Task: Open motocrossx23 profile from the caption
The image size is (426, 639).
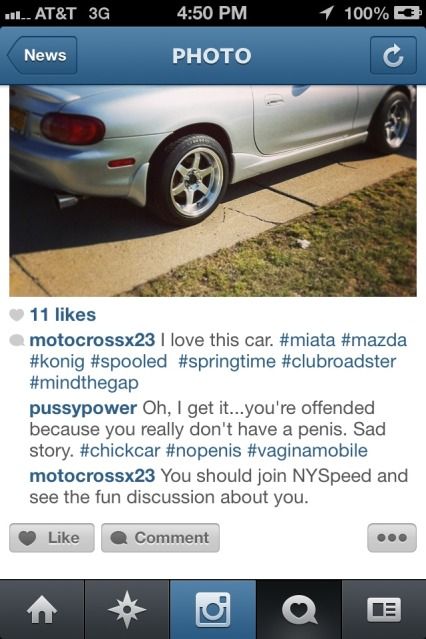Action: pos(92,340)
